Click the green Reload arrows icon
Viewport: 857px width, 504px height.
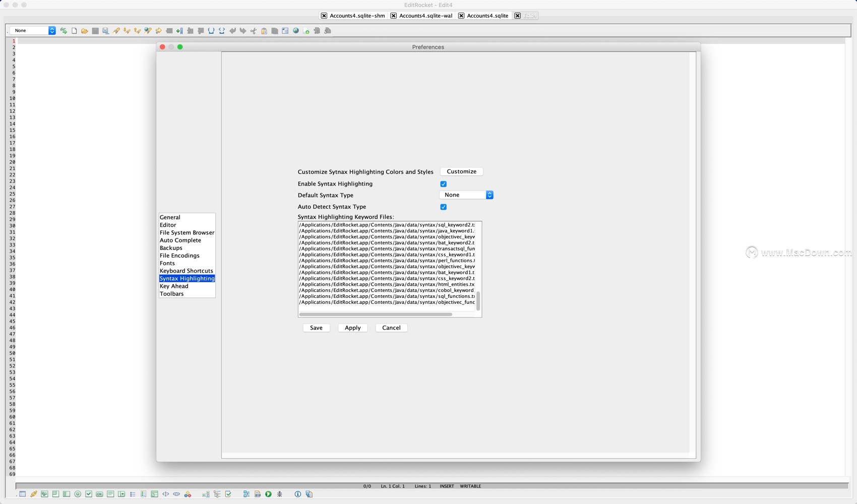click(x=64, y=31)
